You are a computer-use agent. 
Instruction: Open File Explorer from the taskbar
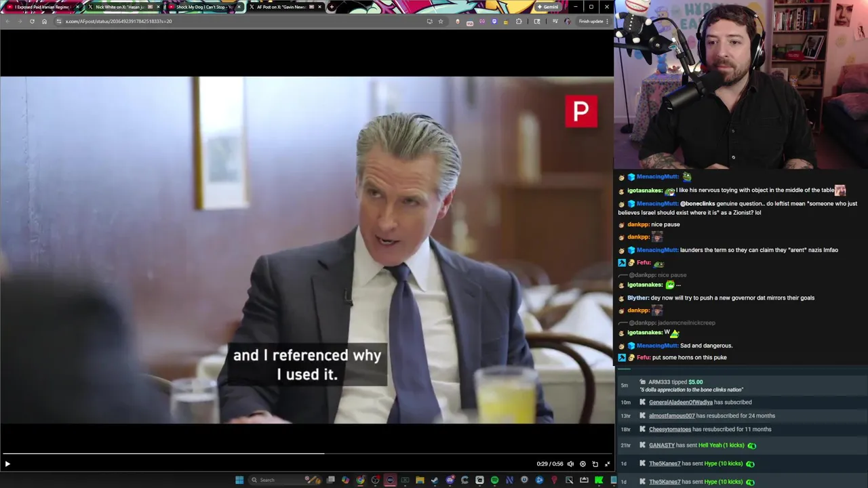point(420,480)
